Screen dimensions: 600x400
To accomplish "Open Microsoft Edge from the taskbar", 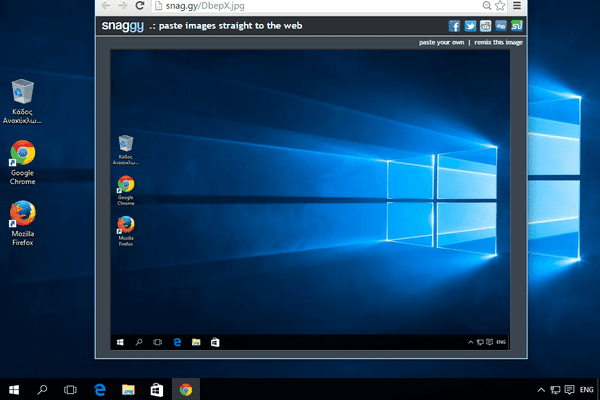I will click(100, 388).
